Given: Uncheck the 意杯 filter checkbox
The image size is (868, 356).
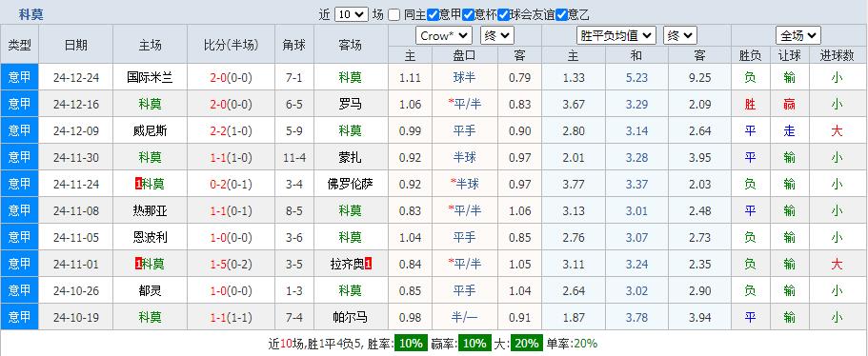Looking at the screenshot, I should click(x=468, y=15).
